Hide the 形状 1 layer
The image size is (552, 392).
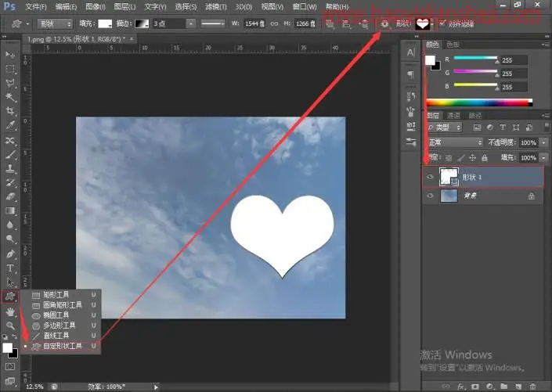click(x=430, y=177)
